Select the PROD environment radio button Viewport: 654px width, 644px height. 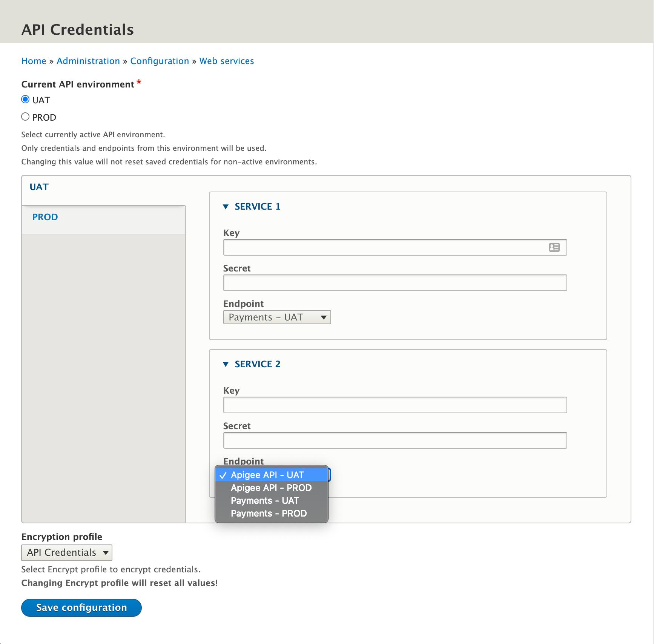[x=25, y=116]
